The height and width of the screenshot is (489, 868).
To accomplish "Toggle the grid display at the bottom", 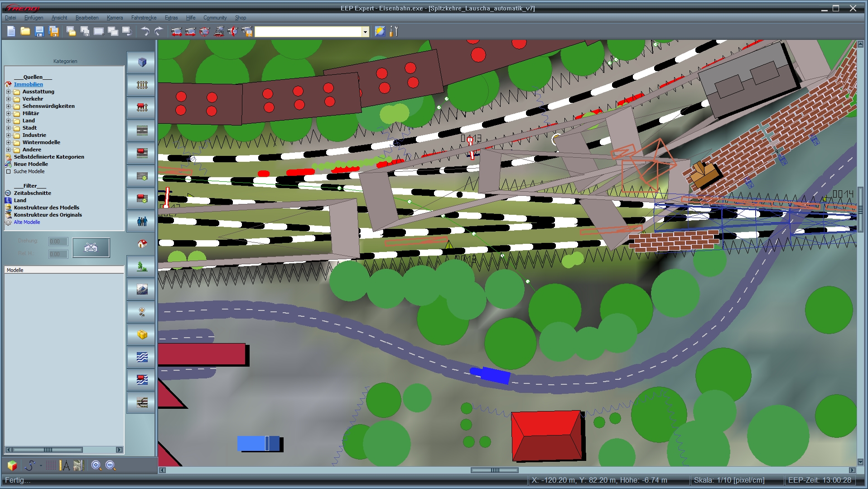I will (51, 465).
